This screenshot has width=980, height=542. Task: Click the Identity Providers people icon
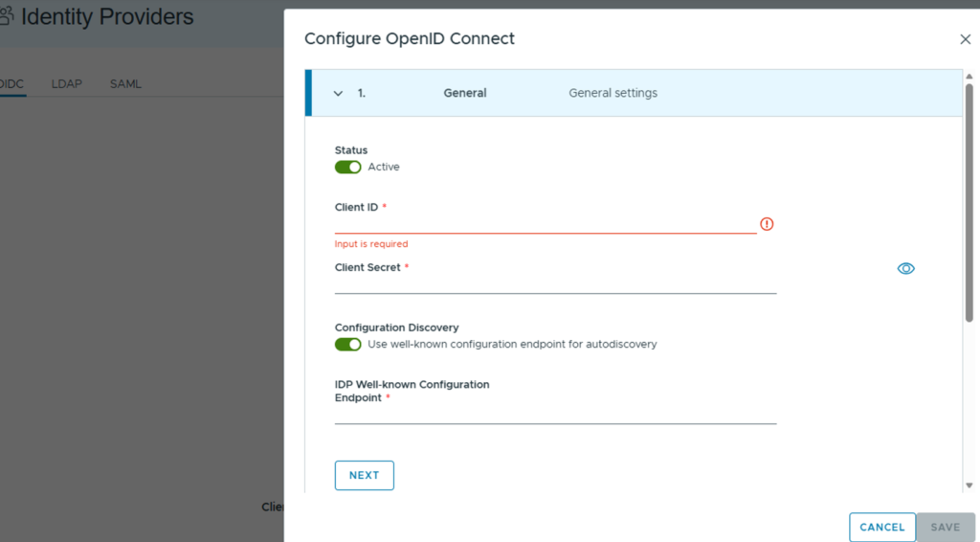point(6,17)
